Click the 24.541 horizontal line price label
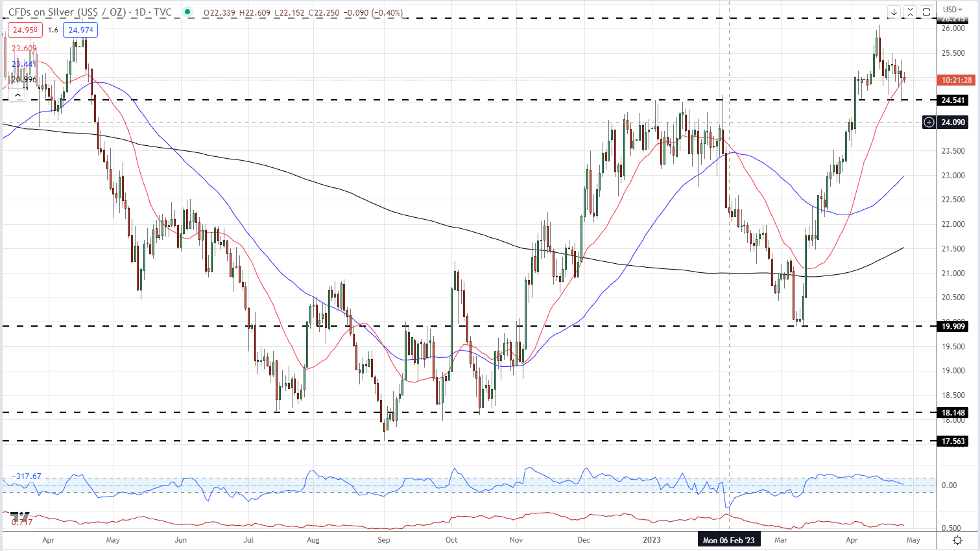 click(x=953, y=100)
